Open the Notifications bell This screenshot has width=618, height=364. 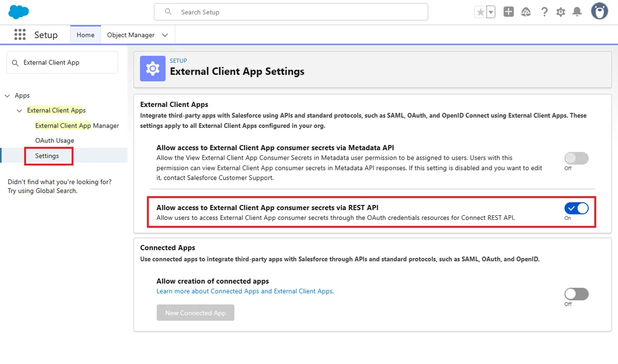click(577, 12)
